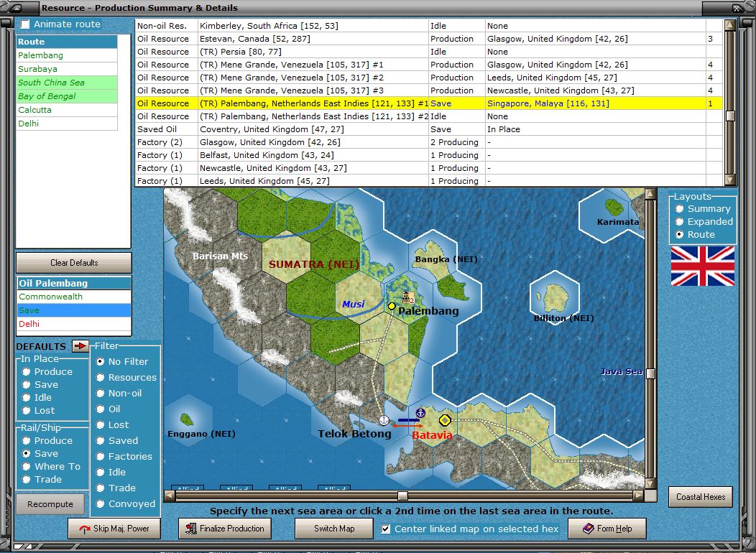Click the map vertical scrollbar thumb
756x553 pixels.
tap(650, 373)
